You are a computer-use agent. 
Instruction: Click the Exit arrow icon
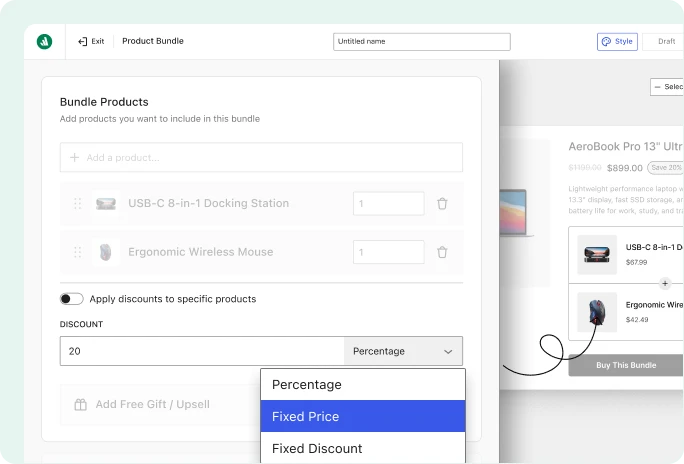click(x=82, y=41)
